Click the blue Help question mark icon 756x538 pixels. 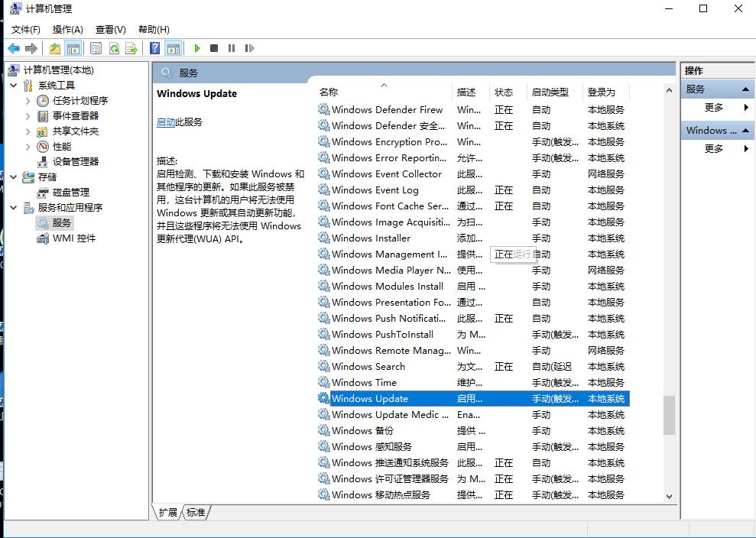155,48
